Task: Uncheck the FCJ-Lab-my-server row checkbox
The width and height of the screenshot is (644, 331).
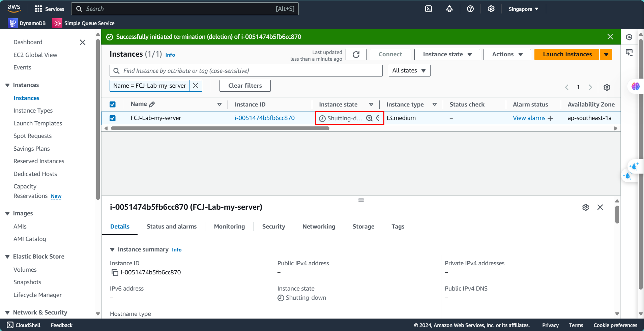Action: [x=113, y=118]
